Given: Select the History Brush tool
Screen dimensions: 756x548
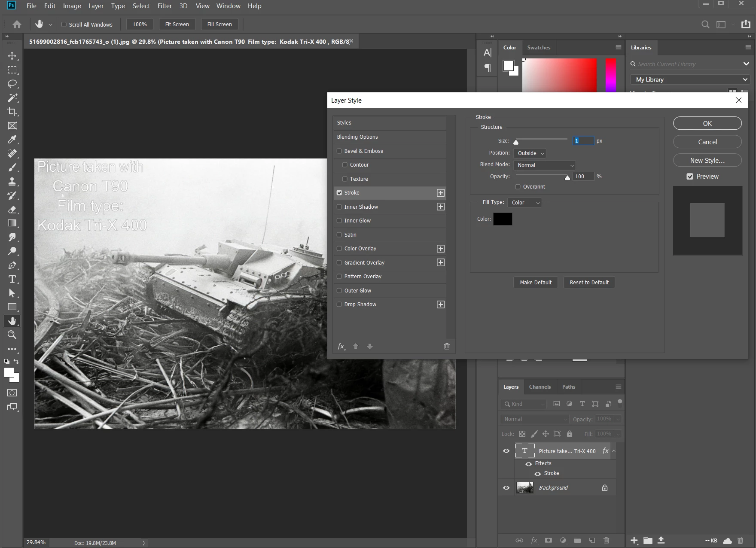Looking at the screenshot, I should (12, 195).
